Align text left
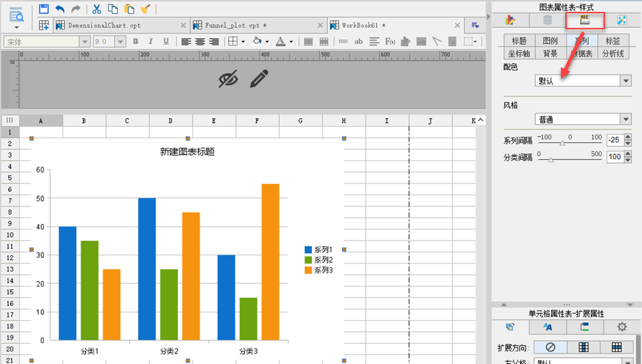 pyautogui.click(x=186, y=41)
